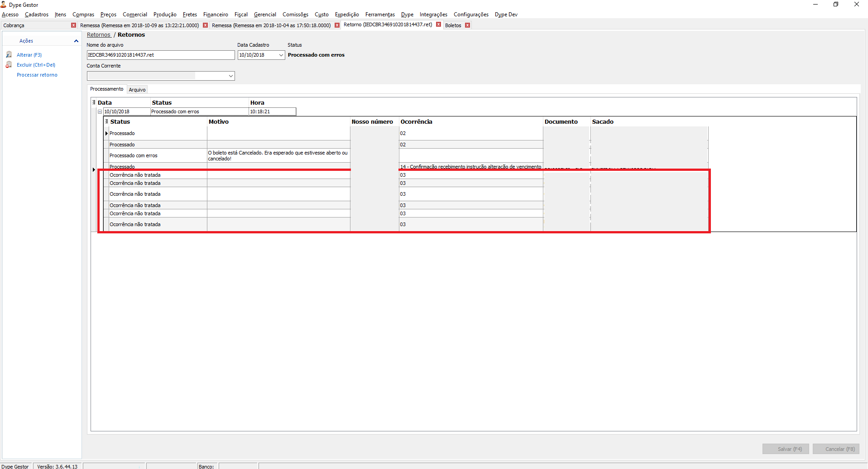Click the boleto Cancelado motivo cell
This screenshot has height=469, width=868.
point(278,155)
